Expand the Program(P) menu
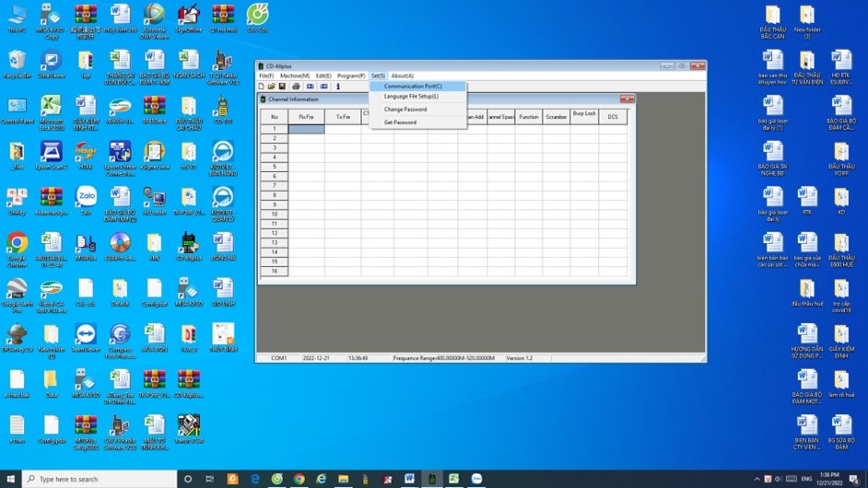This screenshot has height=488, width=868. (x=351, y=76)
